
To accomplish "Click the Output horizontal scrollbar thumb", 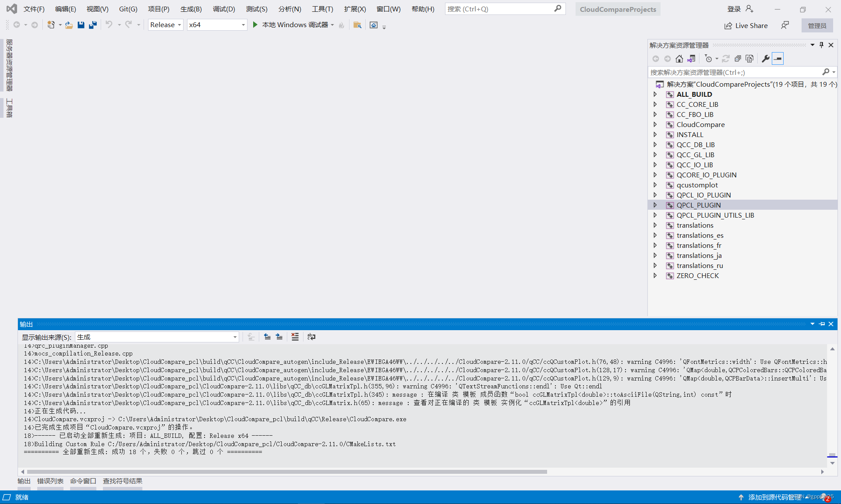I will point(287,472).
